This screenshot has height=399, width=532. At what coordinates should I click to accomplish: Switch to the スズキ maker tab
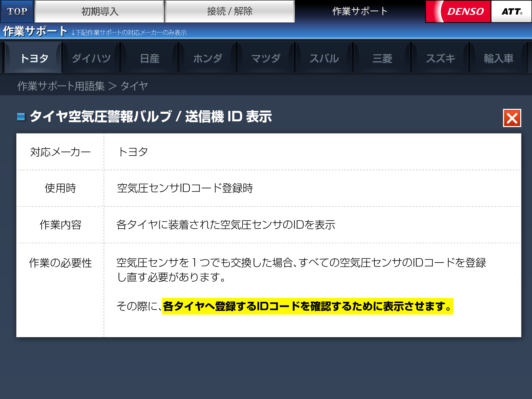click(441, 58)
